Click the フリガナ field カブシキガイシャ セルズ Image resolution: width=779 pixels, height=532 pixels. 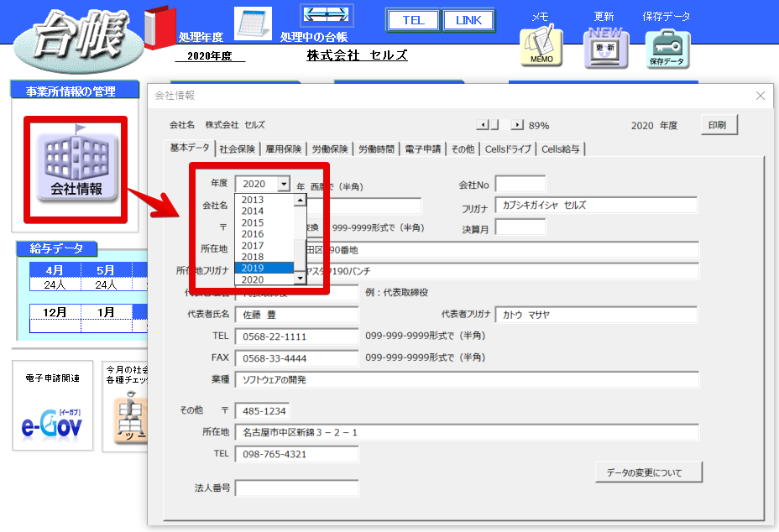(596, 205)
